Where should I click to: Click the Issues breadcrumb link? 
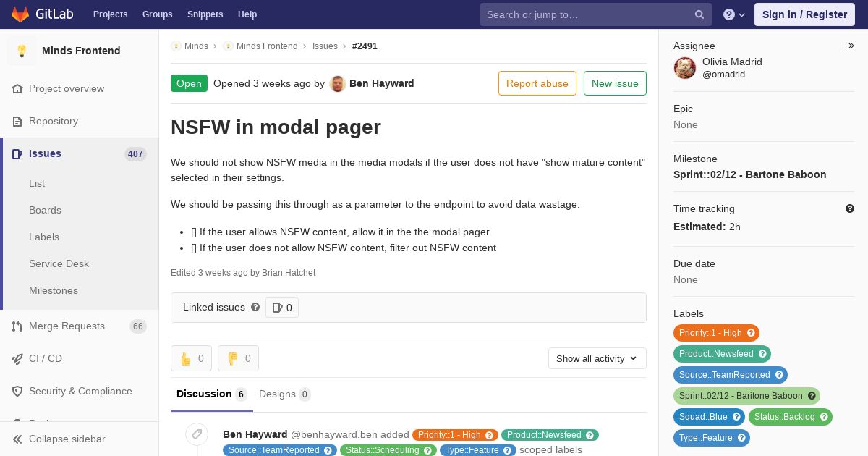(325, 46)
